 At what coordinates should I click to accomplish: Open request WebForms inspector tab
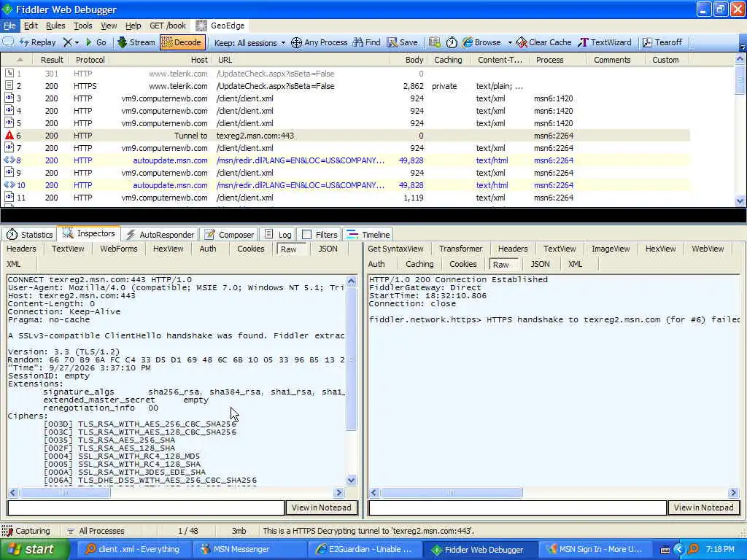[119, 249]
